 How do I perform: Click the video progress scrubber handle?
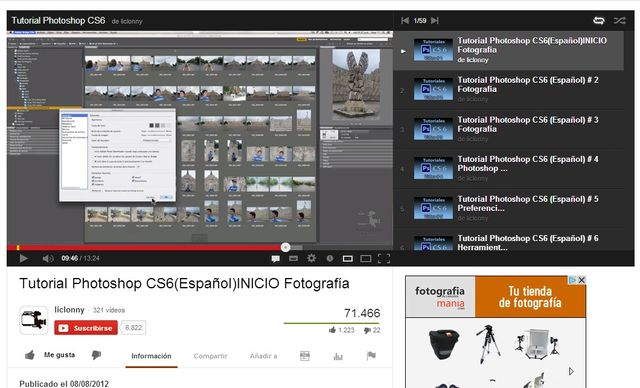285,247
